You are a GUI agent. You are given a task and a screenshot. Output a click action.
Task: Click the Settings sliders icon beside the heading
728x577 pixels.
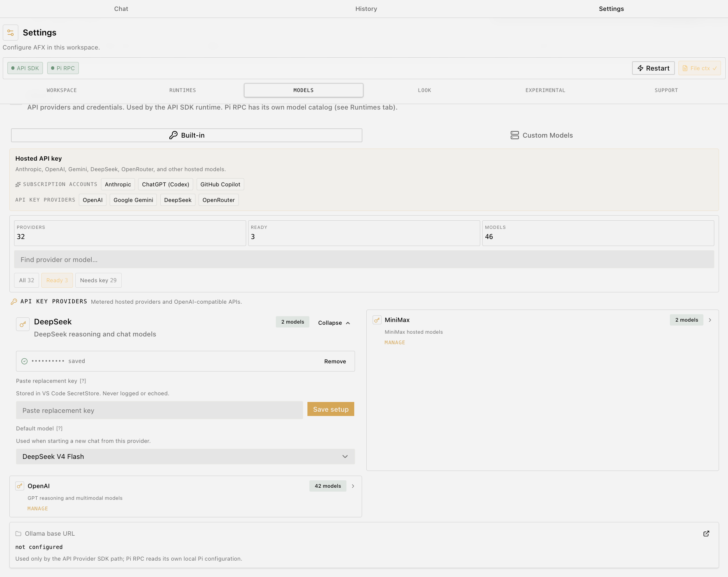[11, 33]
